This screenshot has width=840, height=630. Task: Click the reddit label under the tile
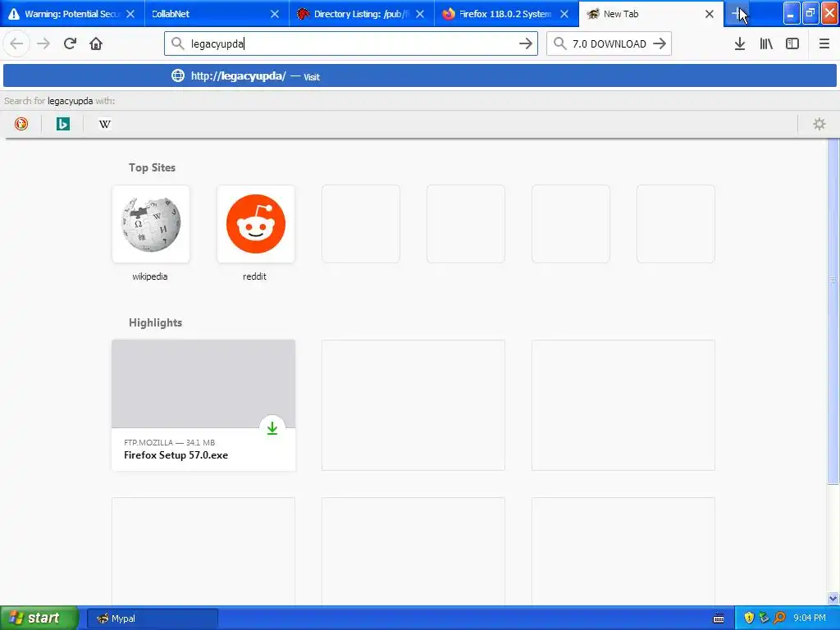click(x=254, y=276)
